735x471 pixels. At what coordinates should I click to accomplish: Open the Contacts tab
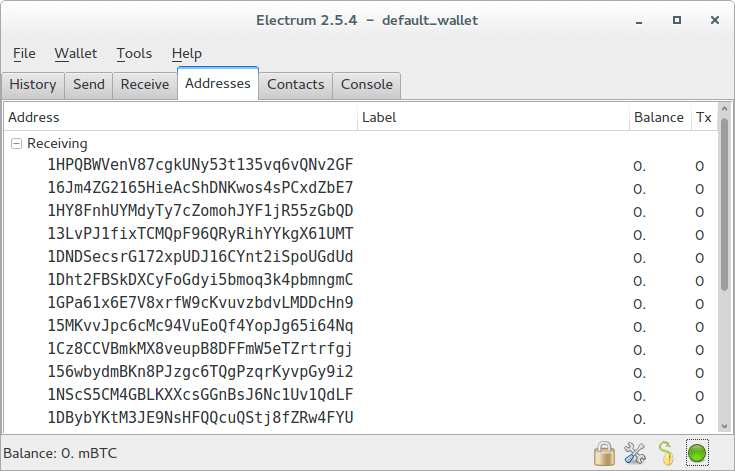point(295,85)
